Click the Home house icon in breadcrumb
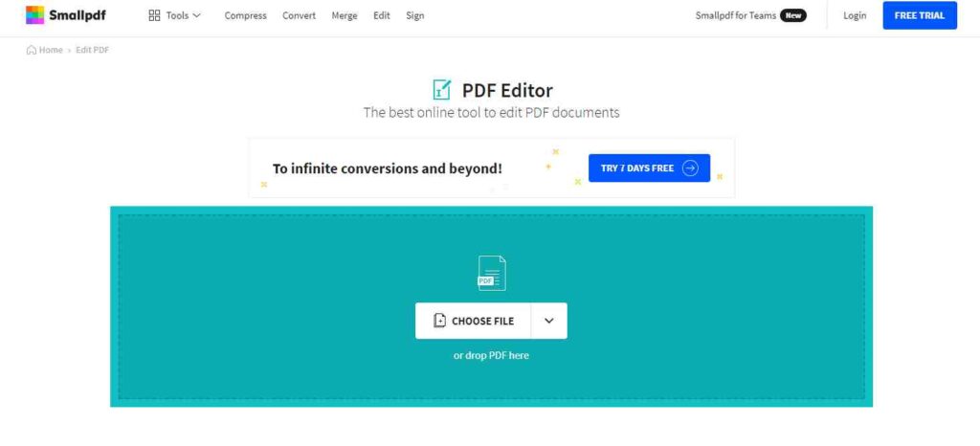 [33, 50]
